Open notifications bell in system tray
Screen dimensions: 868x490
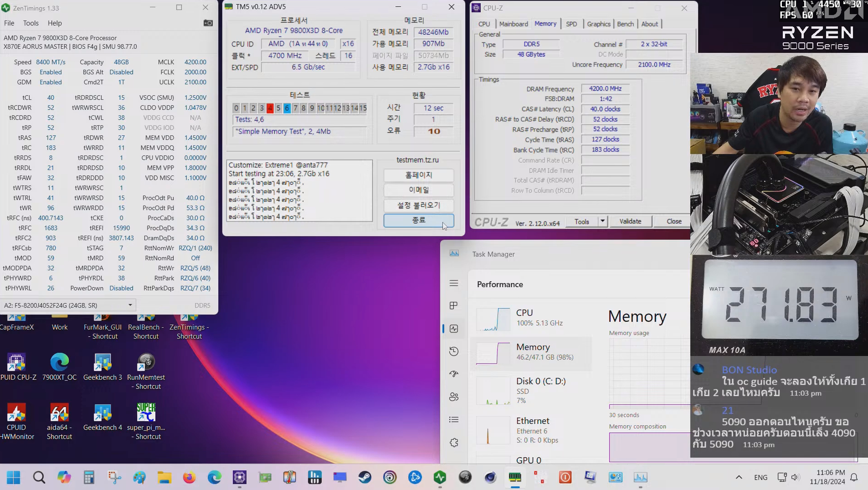click(x=854, y=477)
